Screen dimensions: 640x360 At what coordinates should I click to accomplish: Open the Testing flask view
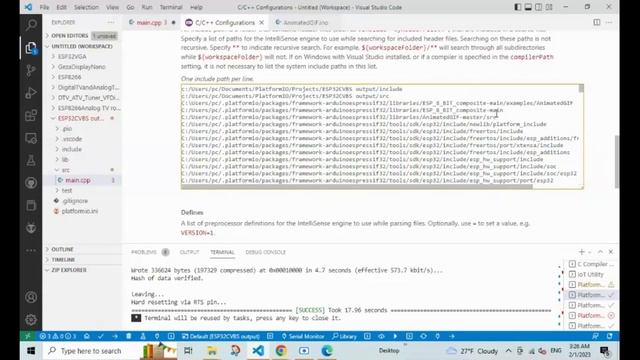click(x=31, y=160)
